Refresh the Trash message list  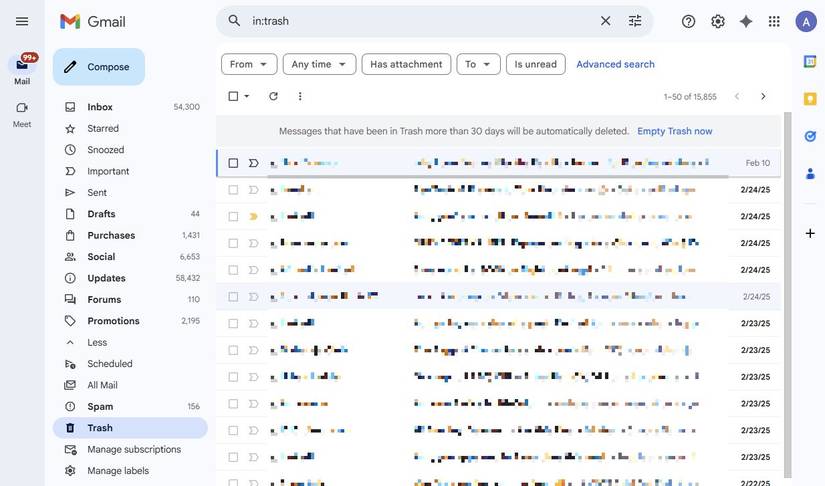point(273,96)
